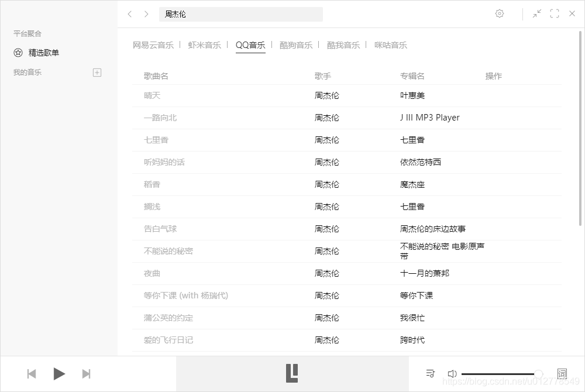Start playback with play button
The width and height of the screenshot is (585, 392).
point(59,374)
